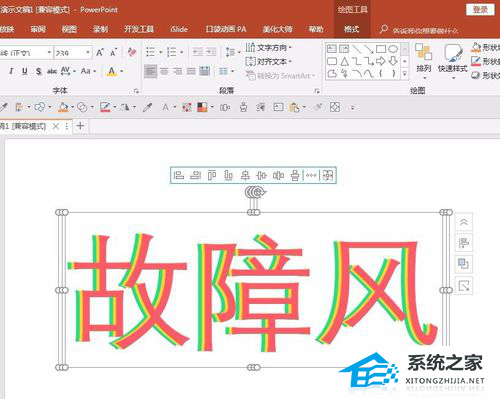Open the 口袋动画 PA tab
The image size is (500, 399).
(x=226, y=29)
